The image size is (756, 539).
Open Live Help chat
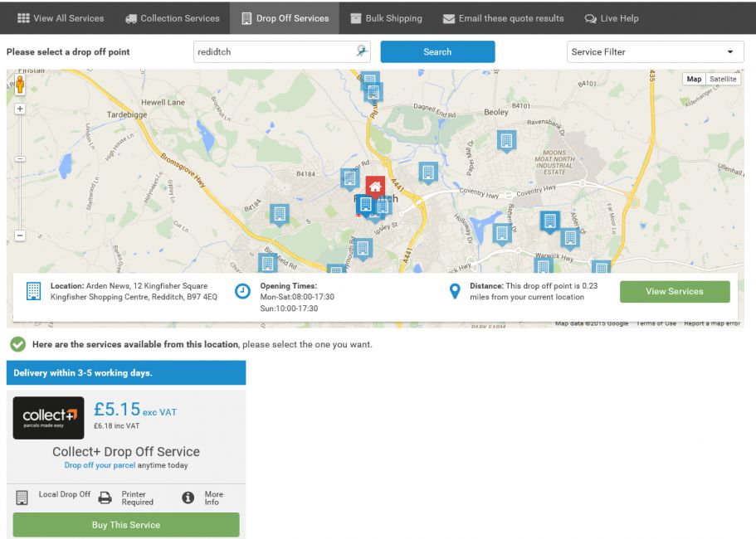click(612, 18)
